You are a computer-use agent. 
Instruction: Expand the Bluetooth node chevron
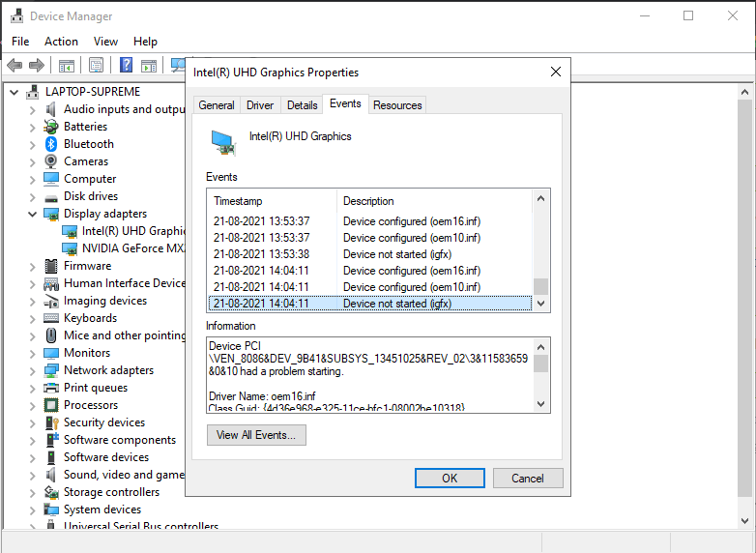32,145
